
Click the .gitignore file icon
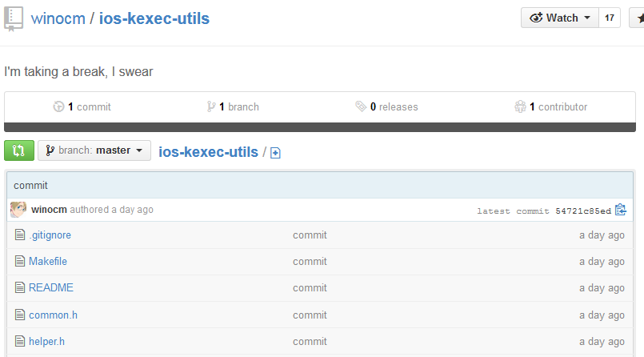click(20, 235)
